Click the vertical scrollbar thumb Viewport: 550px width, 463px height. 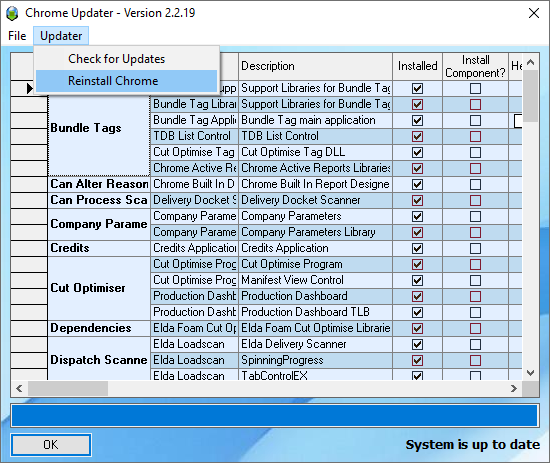(530, 96)
